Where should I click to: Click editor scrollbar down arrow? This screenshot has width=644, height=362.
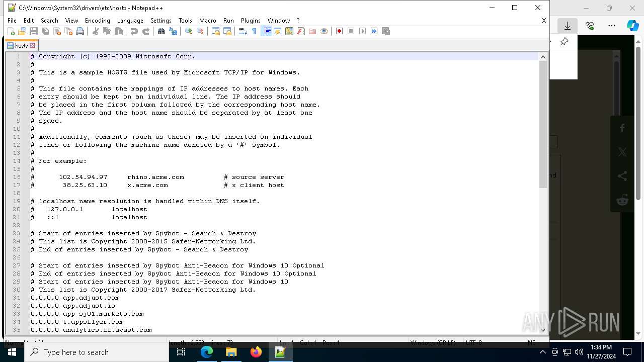[543, 330]
